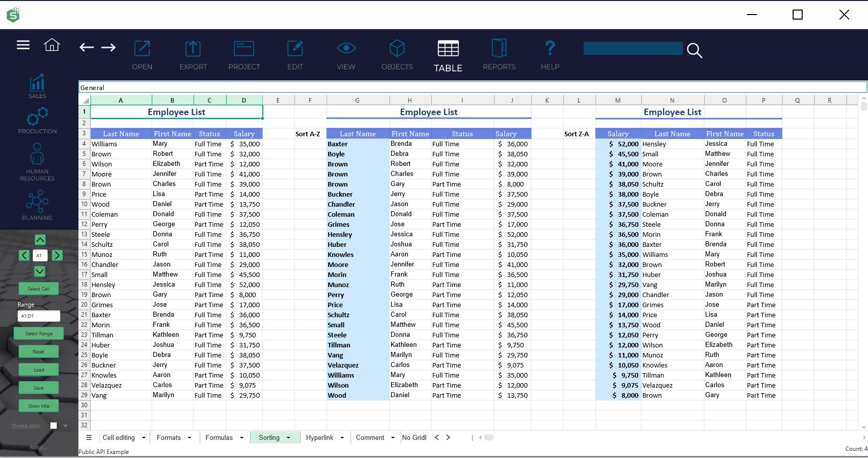Toggle Show title in the left panel

tap(38, 406)
